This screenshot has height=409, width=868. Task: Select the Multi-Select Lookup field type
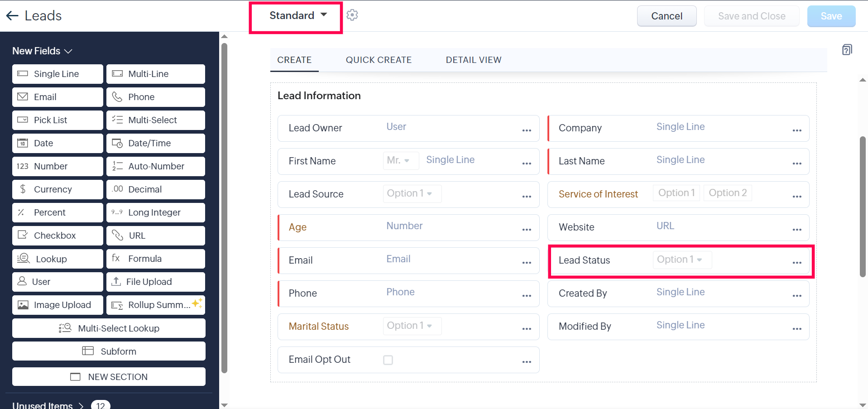[109, 328]
